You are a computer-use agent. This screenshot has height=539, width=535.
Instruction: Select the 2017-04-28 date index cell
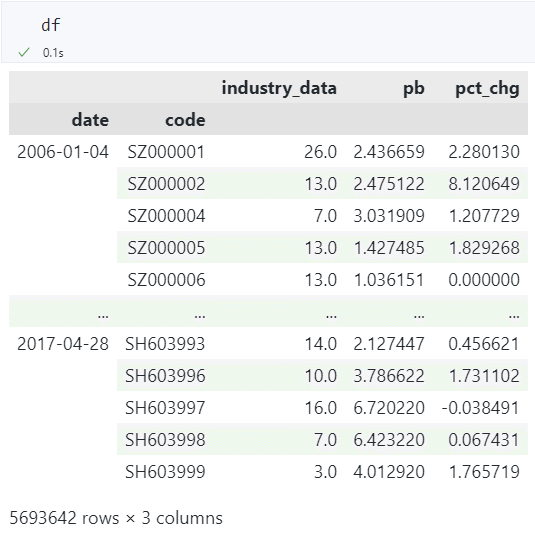coord(63,344)
